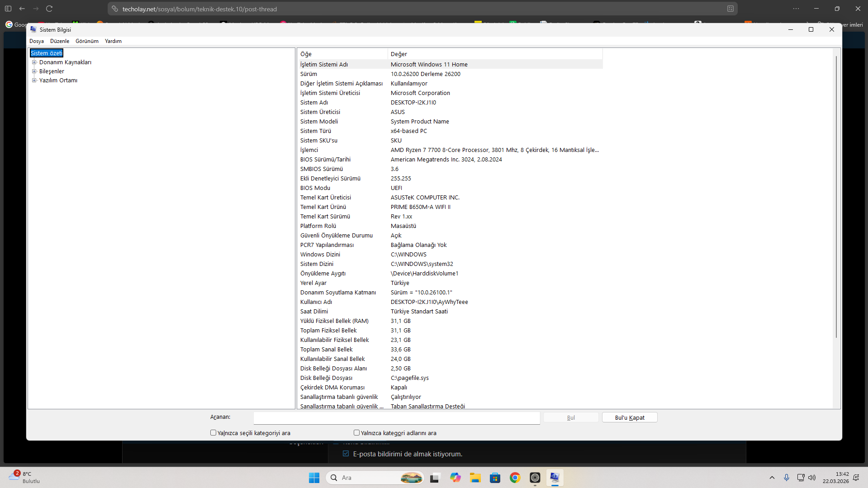Open Google Chrome from the taskbar

(515, 478)
